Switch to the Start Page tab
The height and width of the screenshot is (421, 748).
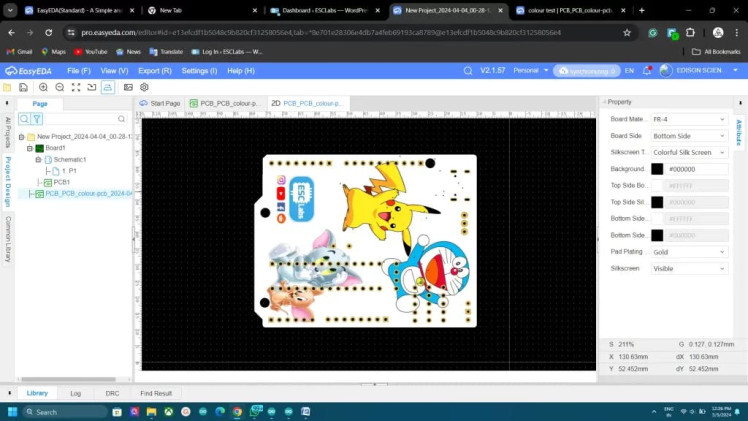point(160,103)
